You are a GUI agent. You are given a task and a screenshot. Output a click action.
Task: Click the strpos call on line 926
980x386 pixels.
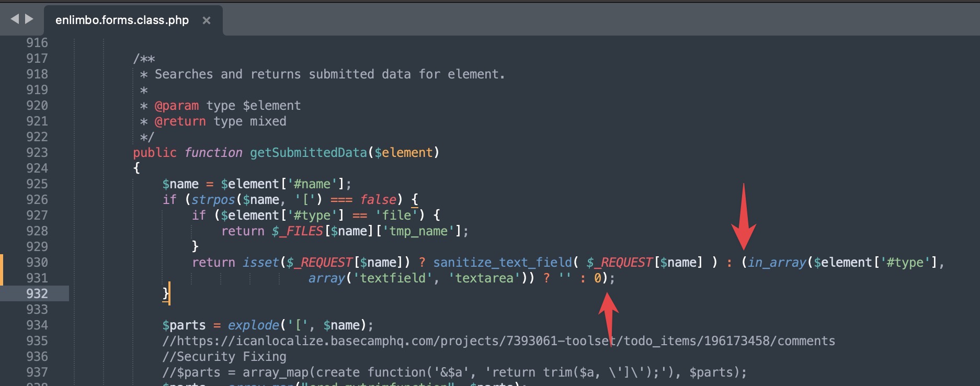tap(213, 200)
